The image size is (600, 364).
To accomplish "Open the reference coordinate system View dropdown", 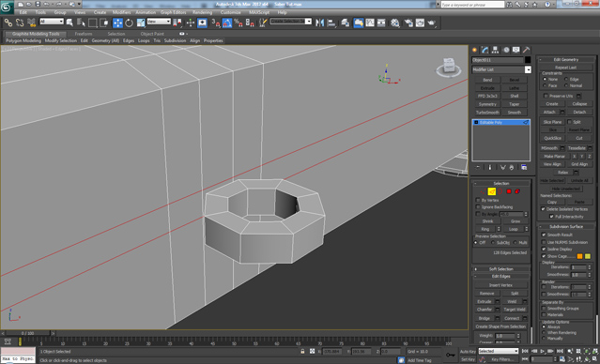I will pos(159,22).
